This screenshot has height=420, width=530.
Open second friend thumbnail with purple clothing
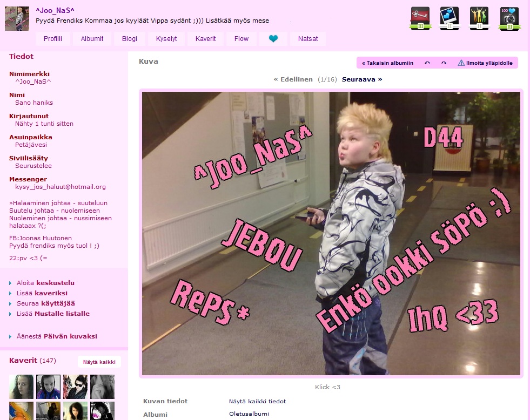point(48,387)
